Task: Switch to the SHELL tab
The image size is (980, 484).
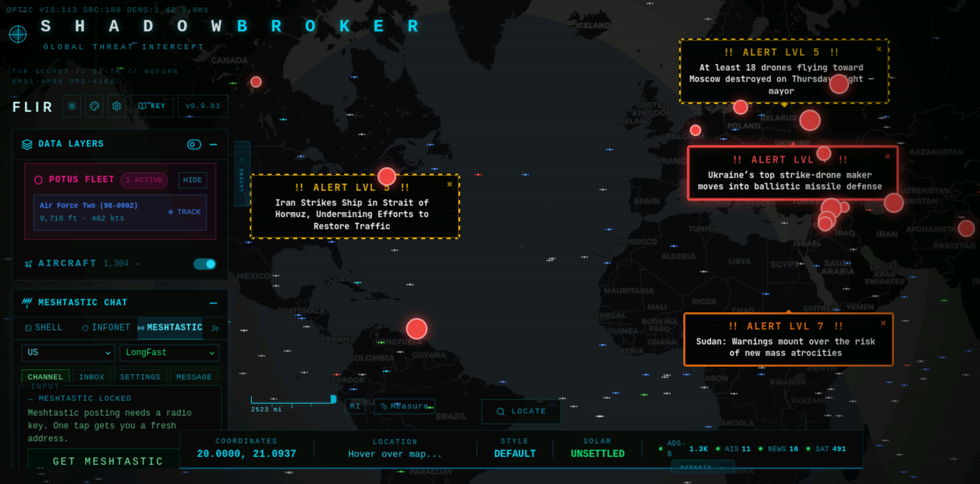Action: (x=44, y=328)
